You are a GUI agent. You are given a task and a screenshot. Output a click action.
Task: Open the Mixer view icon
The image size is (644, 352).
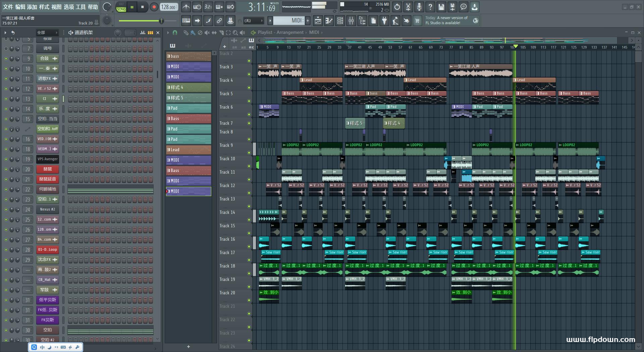point(351,21)
